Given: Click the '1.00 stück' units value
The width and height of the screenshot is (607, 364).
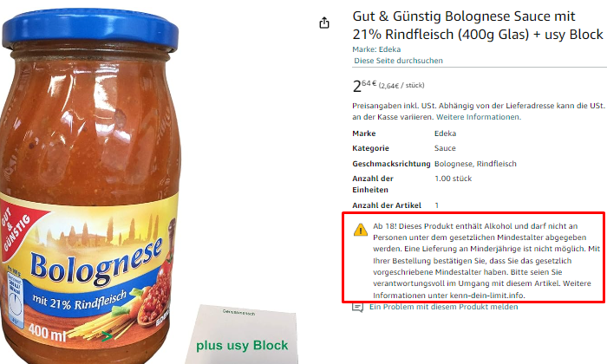Looking at the screenshot, I should tap(453, 179).
